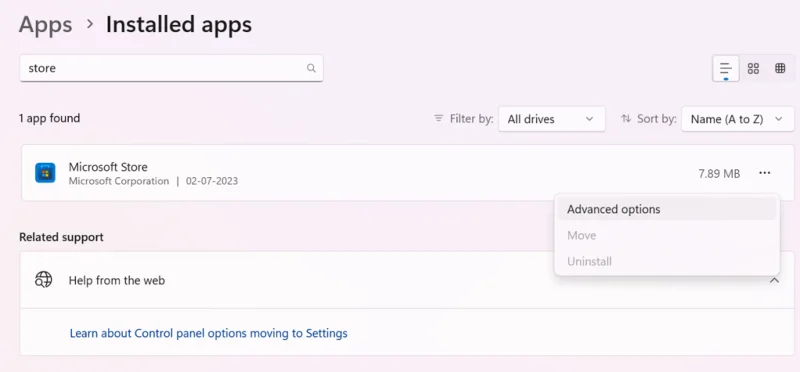Click the search field containing 'store'
The width and height of the screenshot is (800, 372).
[x=171, y=68]
